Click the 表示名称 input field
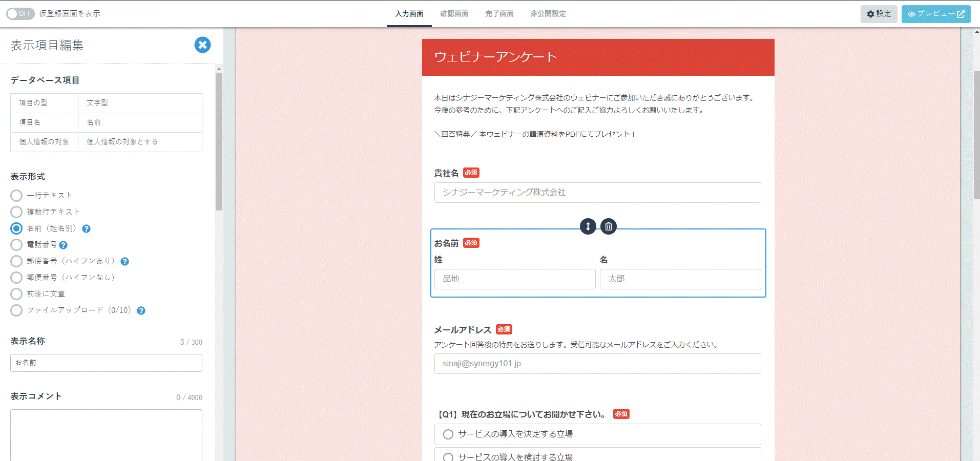 (x=106, y=363)
